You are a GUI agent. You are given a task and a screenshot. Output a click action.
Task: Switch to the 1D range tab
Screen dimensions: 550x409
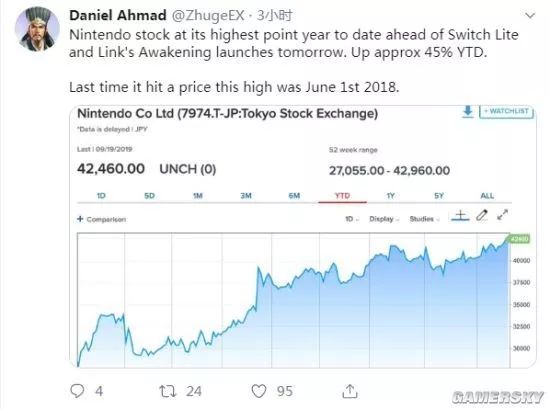101,195
